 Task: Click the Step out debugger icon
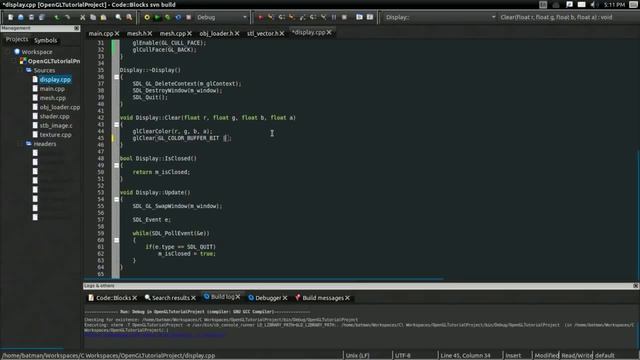tap(302, 17)
